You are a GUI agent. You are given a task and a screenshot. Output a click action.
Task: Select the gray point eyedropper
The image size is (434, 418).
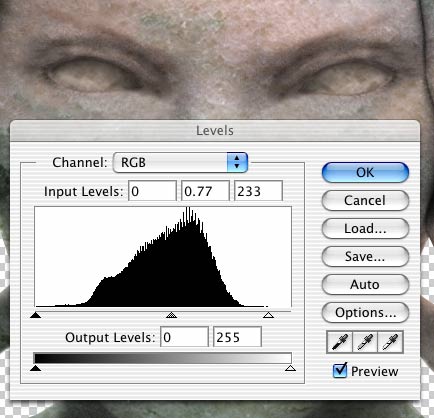pyautogui.click(x=365, y=342)
